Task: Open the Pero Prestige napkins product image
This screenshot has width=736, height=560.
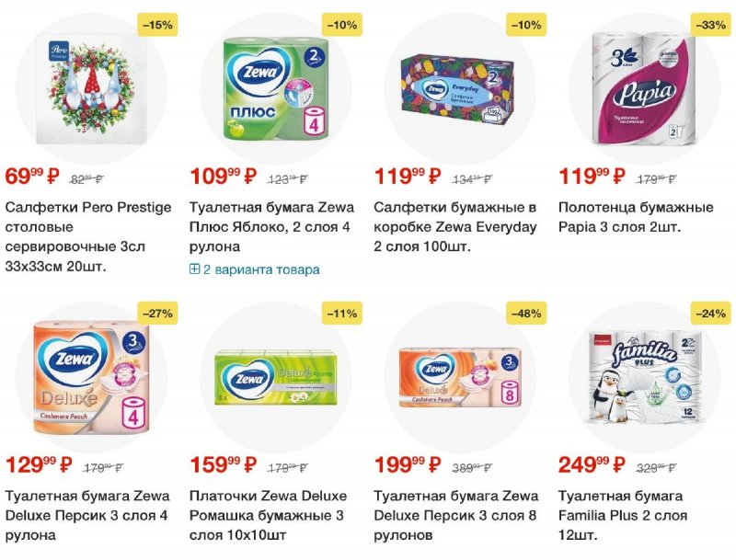Action: pos(91,89)
